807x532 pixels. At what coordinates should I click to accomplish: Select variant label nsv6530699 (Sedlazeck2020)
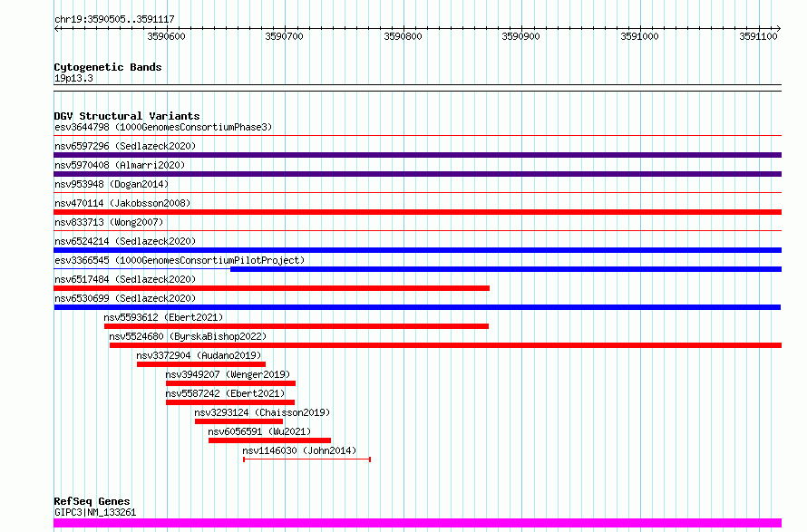coord(125,298)
